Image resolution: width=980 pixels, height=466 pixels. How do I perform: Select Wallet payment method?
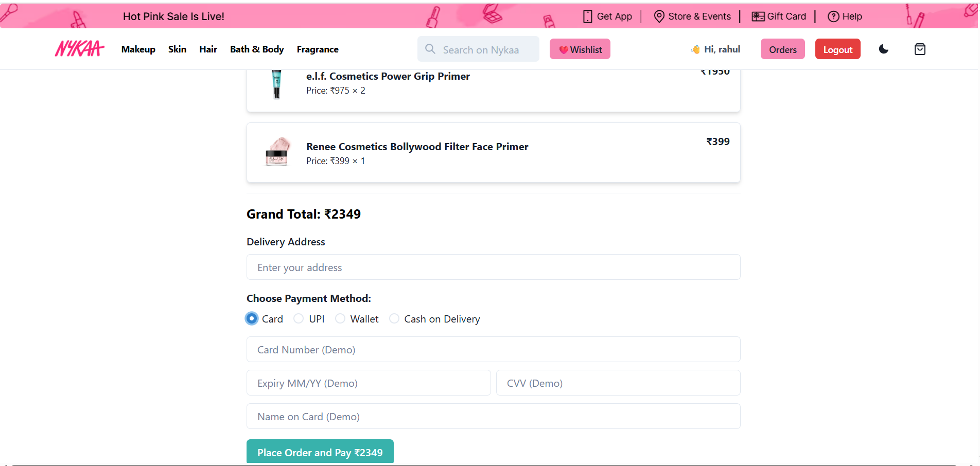(340, 319)
